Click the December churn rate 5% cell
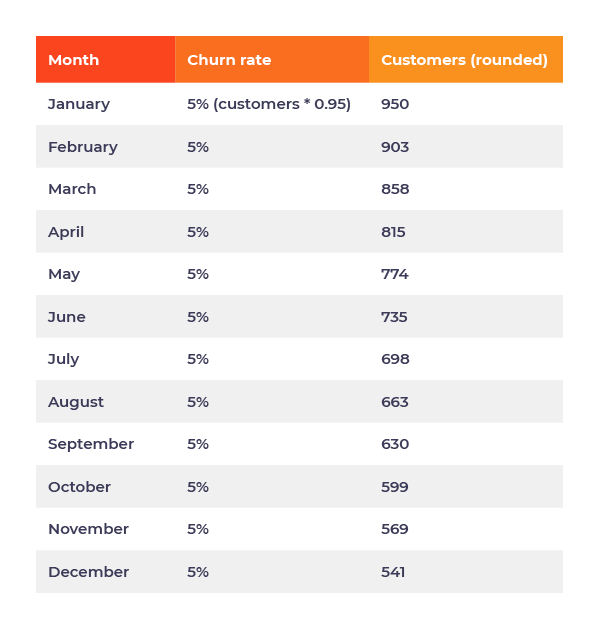The height and width of the screenshot is (630, 600). [x=198, y=572]
